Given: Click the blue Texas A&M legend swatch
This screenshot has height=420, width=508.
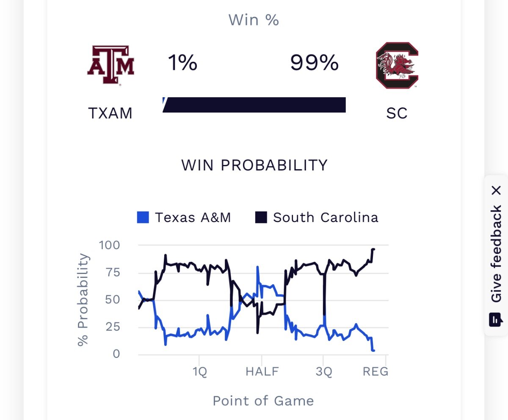Looking at the screenshot, I should point(143,218).
